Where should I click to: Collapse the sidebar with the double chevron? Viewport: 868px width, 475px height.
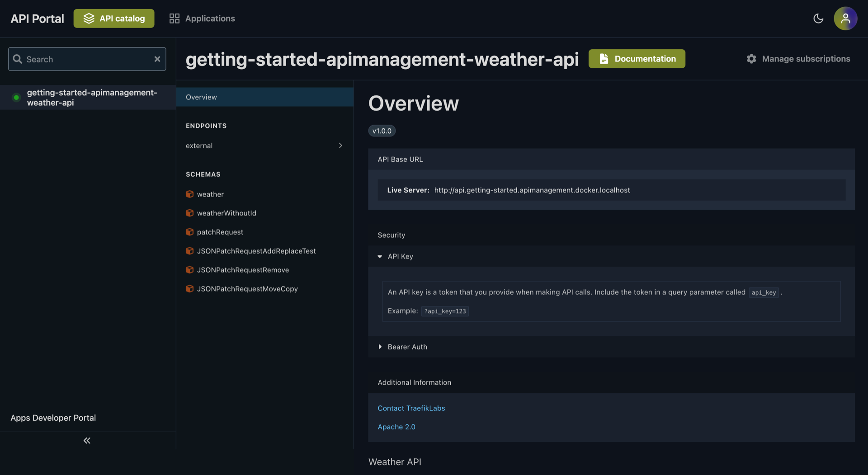coord(87,441)
